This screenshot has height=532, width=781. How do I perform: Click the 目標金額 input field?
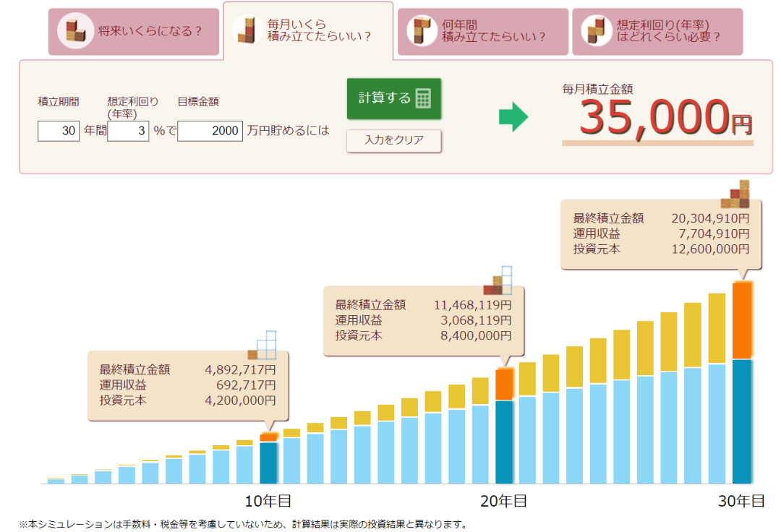(210, 131)
